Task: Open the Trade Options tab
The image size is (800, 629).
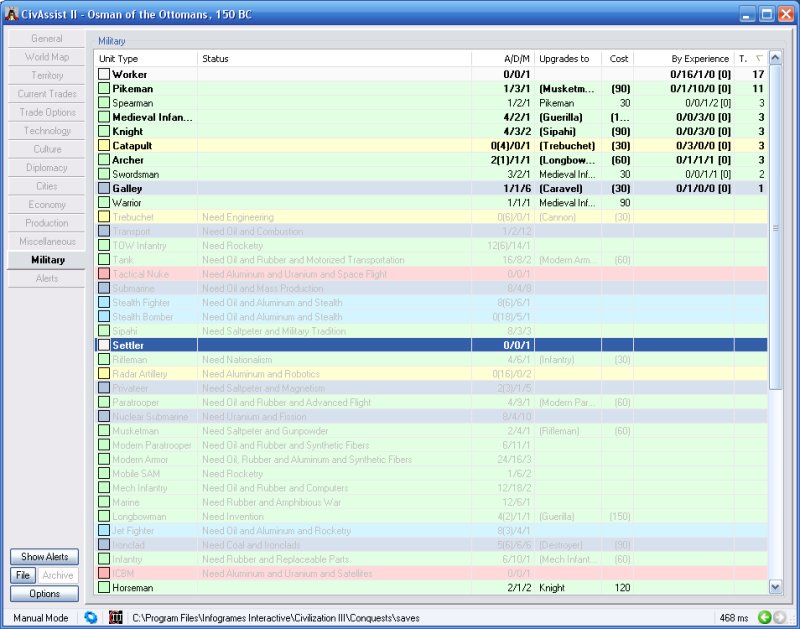Action: [x=46, y=112]
